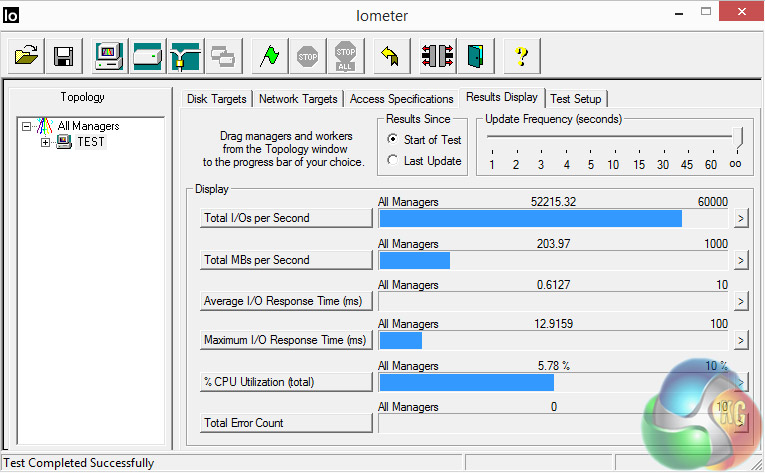Save the test configuration file
The image size is (765, 473).
tap(63, 56)
